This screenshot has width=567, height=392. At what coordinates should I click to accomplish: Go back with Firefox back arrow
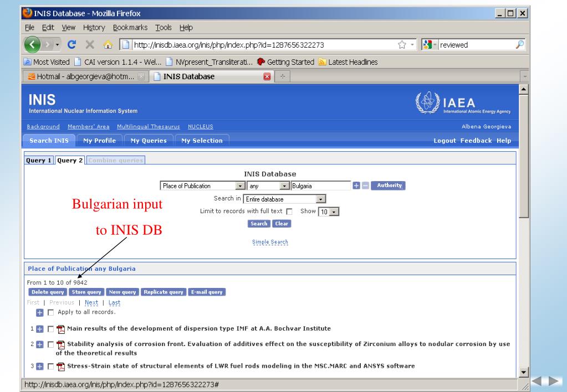pos(33,45)
